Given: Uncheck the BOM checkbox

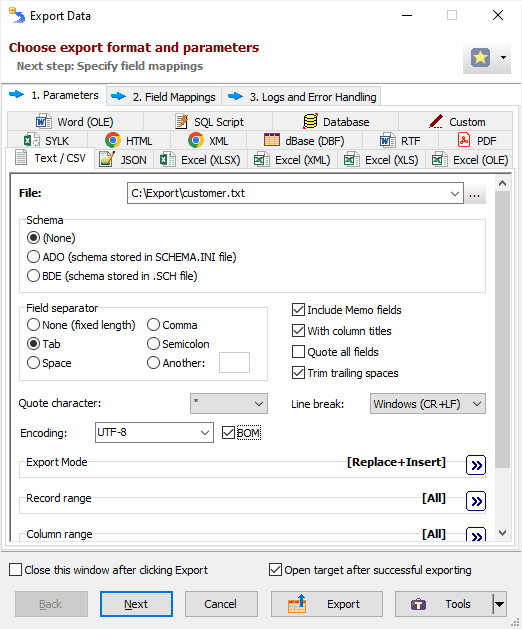Looking at the screenshot, I should click(228, 433).
